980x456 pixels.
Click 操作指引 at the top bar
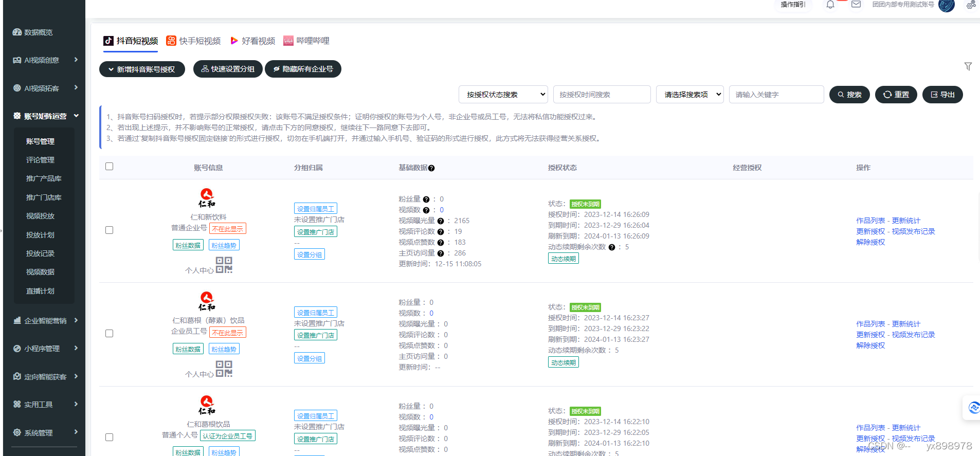pyautogui.click(x=793, y=5)
